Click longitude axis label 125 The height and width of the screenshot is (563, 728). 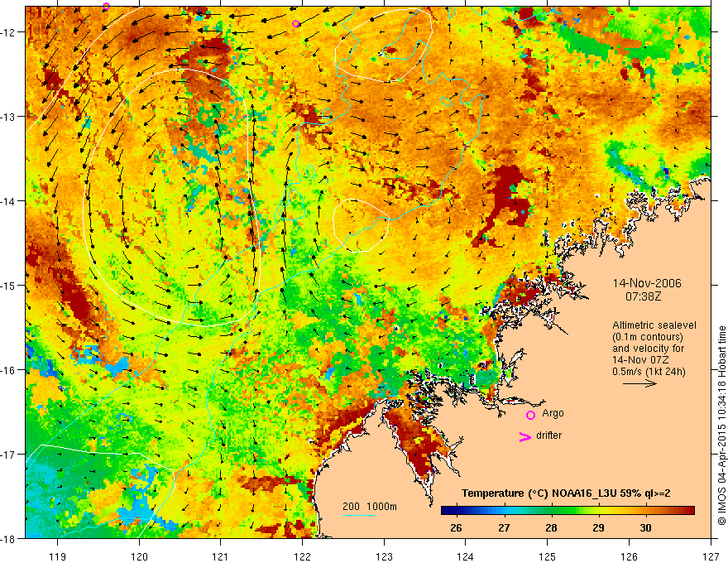[548, 556]
